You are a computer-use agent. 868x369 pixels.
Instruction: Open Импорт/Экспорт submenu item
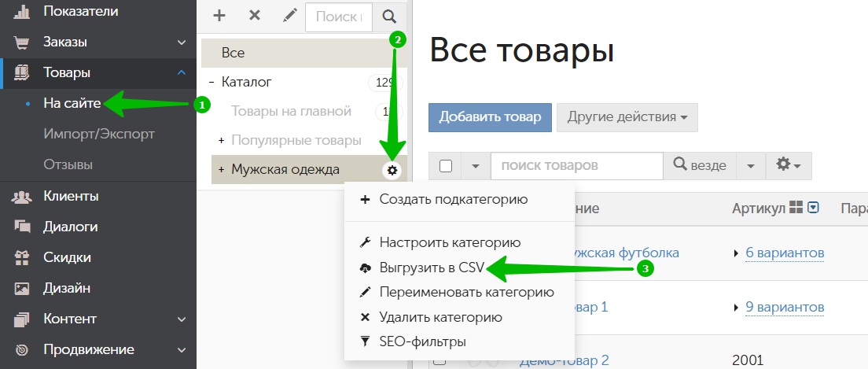(99, 134)
